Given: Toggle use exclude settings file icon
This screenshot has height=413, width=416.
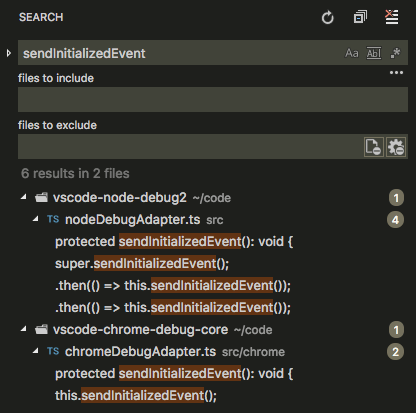Looking at the screenshot, I should (x=374, y=147).
